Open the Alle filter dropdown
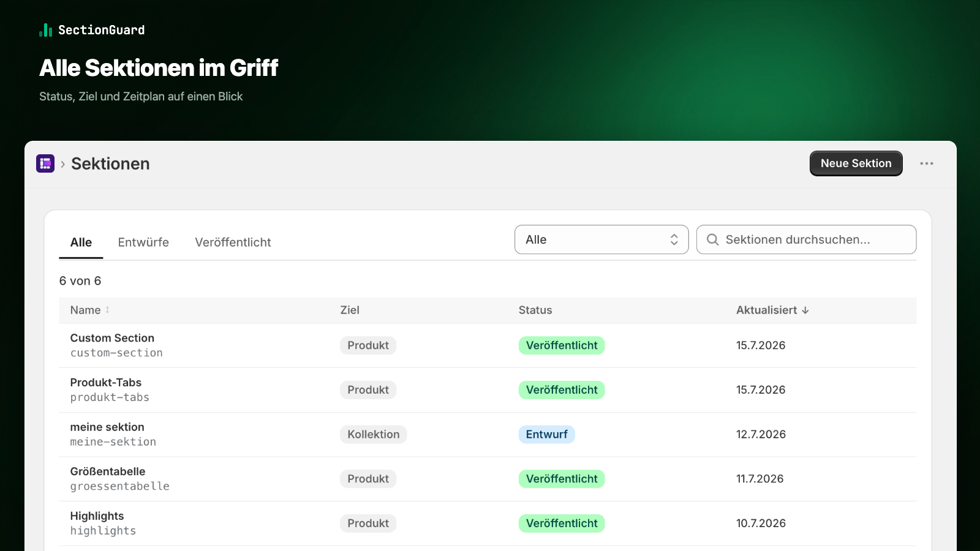 601,239
